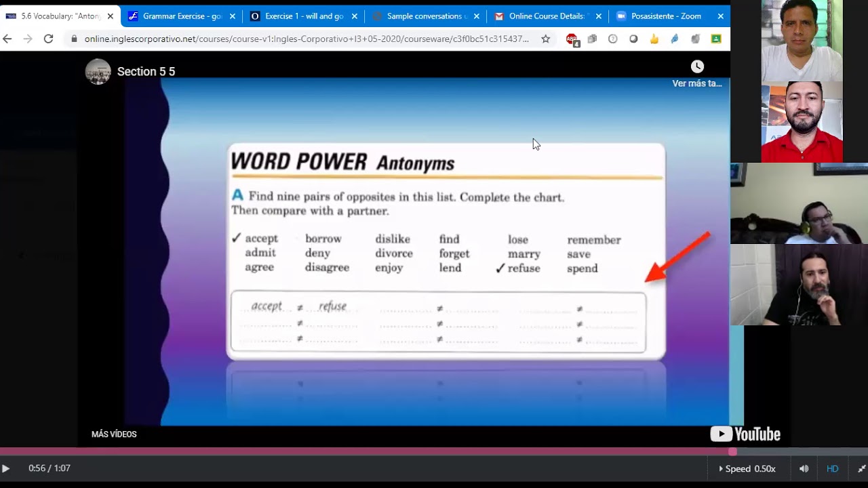
Task: Play the video from the control bar
Action: point(6,468)
